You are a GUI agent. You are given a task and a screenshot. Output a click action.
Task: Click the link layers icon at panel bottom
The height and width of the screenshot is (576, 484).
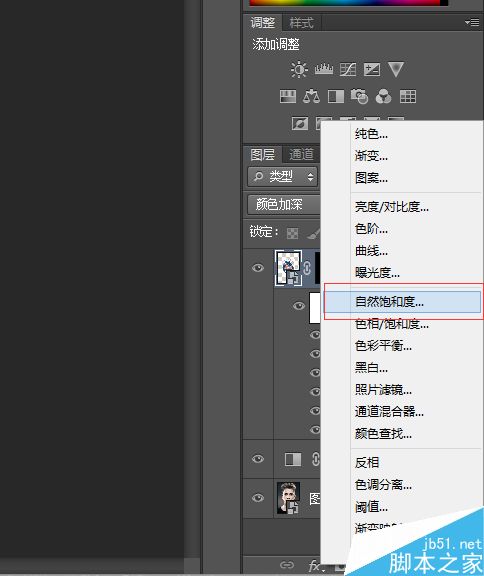[x=287, y=565]
